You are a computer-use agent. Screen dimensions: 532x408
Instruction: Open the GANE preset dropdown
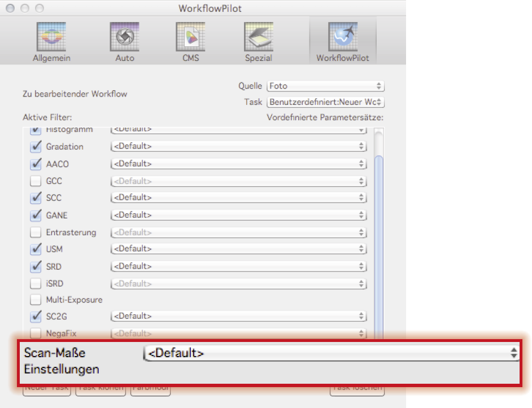pos(238,215)
